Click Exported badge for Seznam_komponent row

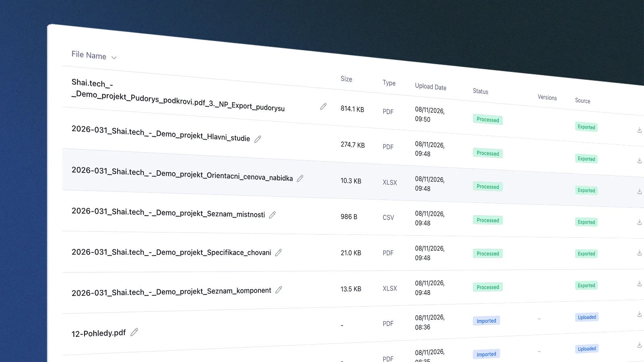point(586,285)
